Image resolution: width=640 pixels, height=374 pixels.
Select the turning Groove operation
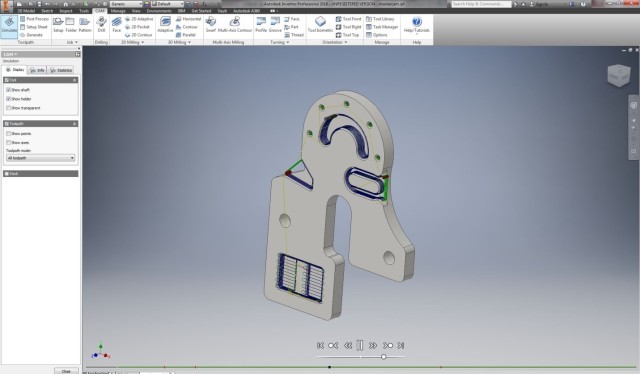275,24
